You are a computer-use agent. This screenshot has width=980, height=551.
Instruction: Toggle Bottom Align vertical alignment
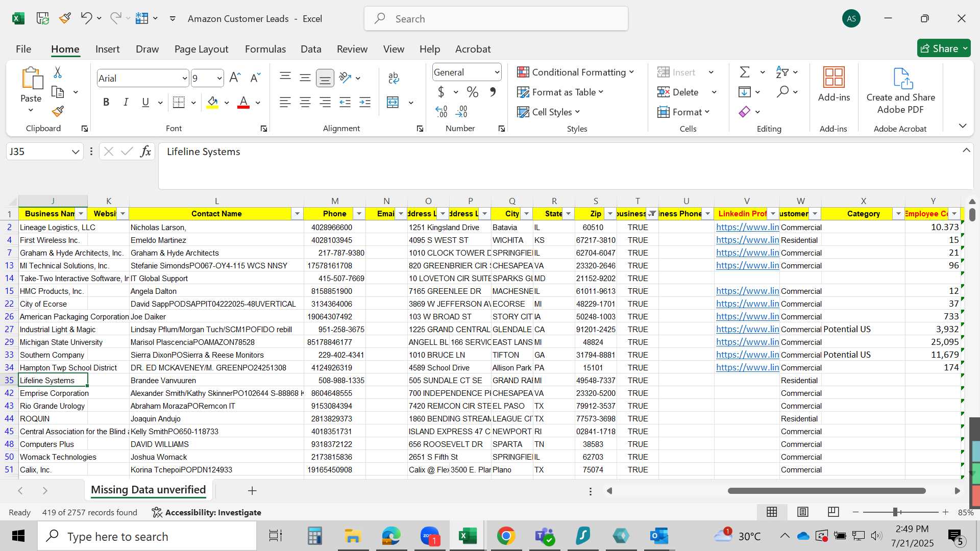(325, 78)
